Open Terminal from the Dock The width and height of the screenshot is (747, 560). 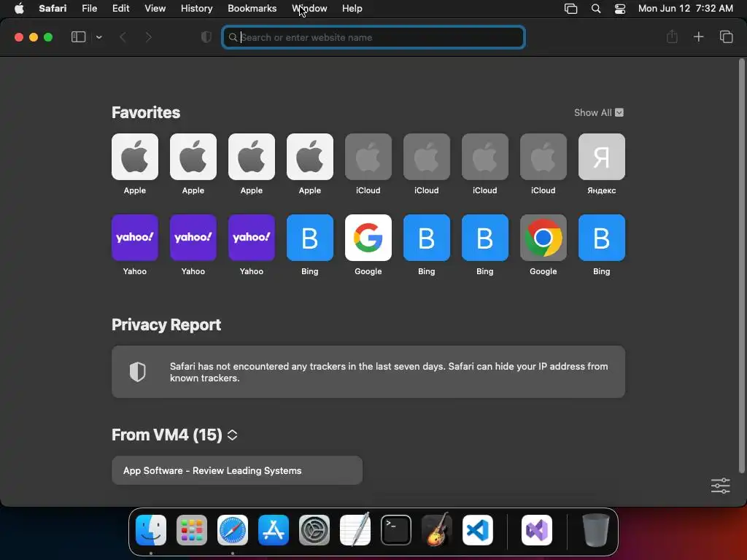(x=396, y=530)
